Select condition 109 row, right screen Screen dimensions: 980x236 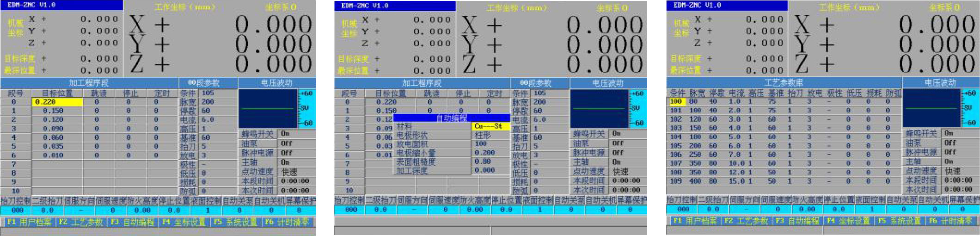784,181
